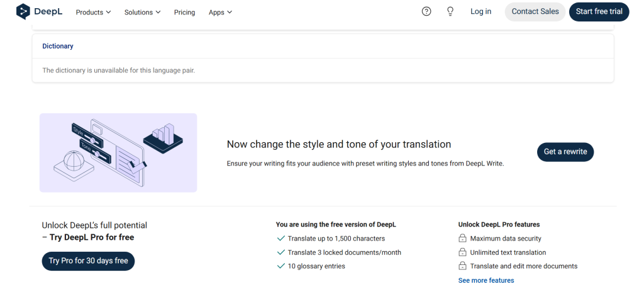Expand the Solutions dropdown menu

(143, 13)
